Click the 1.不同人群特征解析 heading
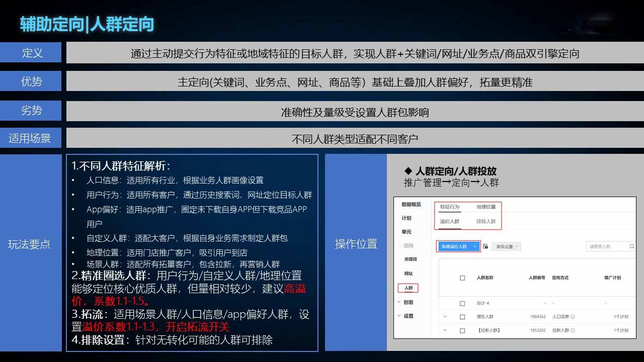 [121, 166]
